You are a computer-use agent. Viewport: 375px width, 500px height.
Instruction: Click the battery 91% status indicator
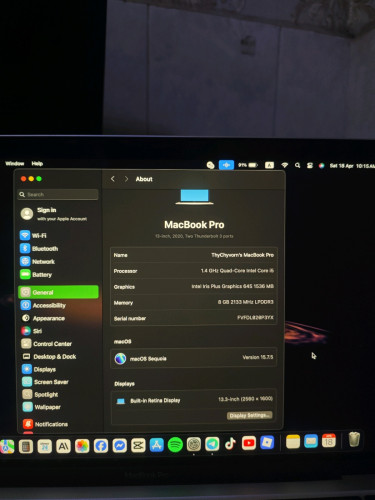[248, 165]
